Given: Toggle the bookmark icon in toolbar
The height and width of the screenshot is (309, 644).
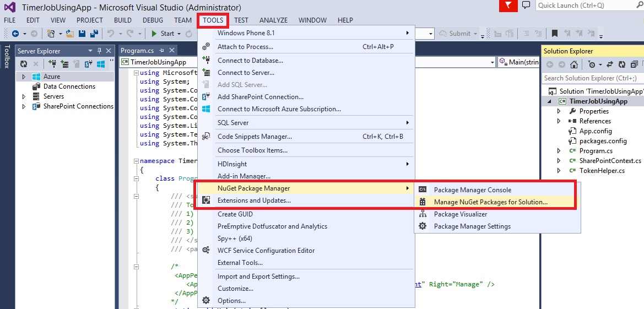Looking at the screenshot, I should tap(554, 34).
